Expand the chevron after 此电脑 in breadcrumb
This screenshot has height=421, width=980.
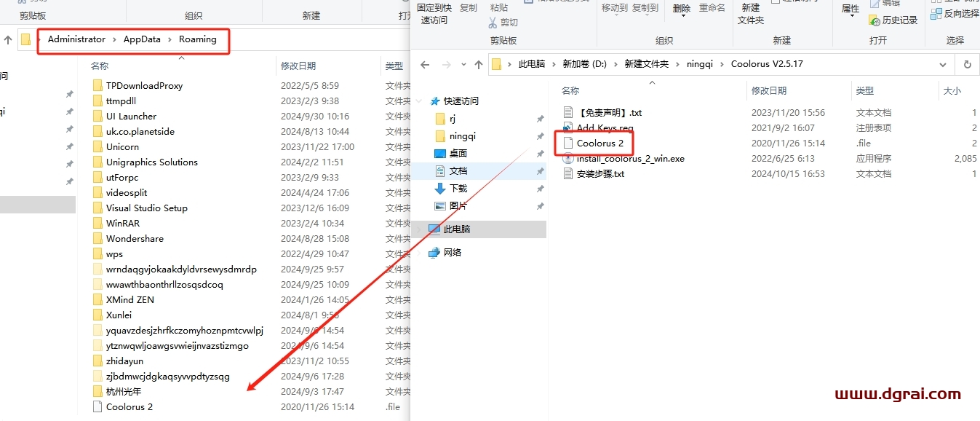pos(554,64)
